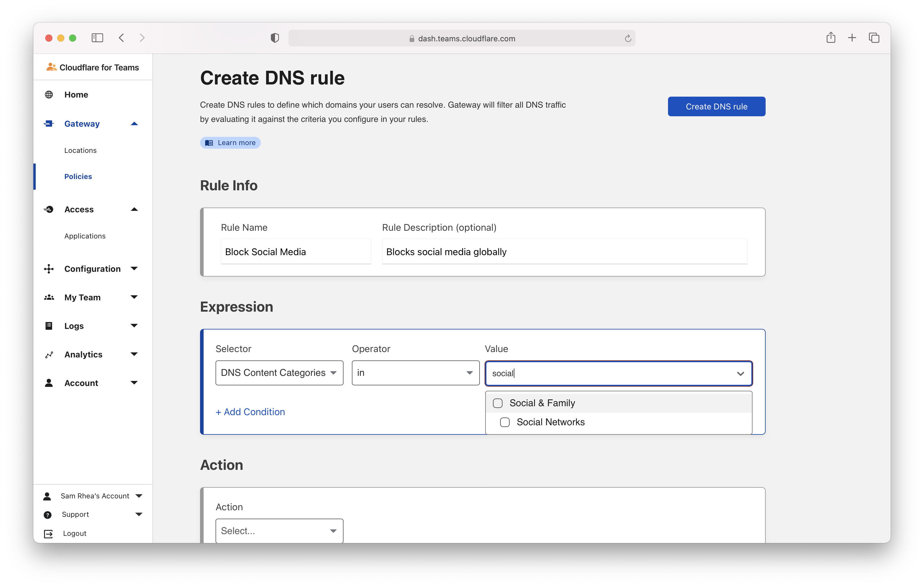
Task: Click the Analytics chart icon
Action: (x=49, y=355)
